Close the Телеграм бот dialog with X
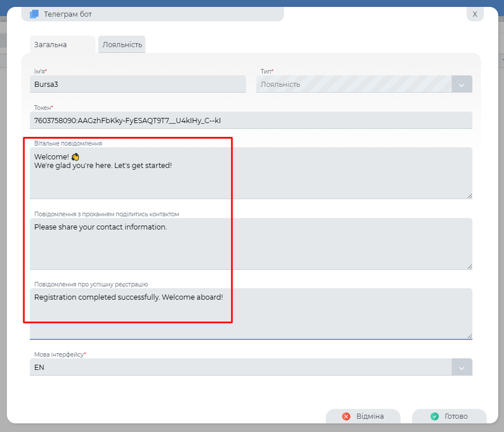 coord(475,14)
